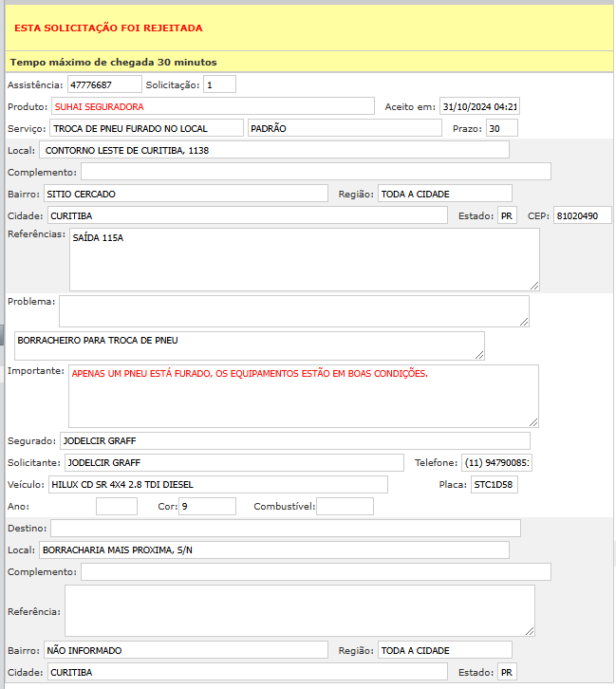
Task: Click the Importante text area with red text
Action: tap(303, 396)
